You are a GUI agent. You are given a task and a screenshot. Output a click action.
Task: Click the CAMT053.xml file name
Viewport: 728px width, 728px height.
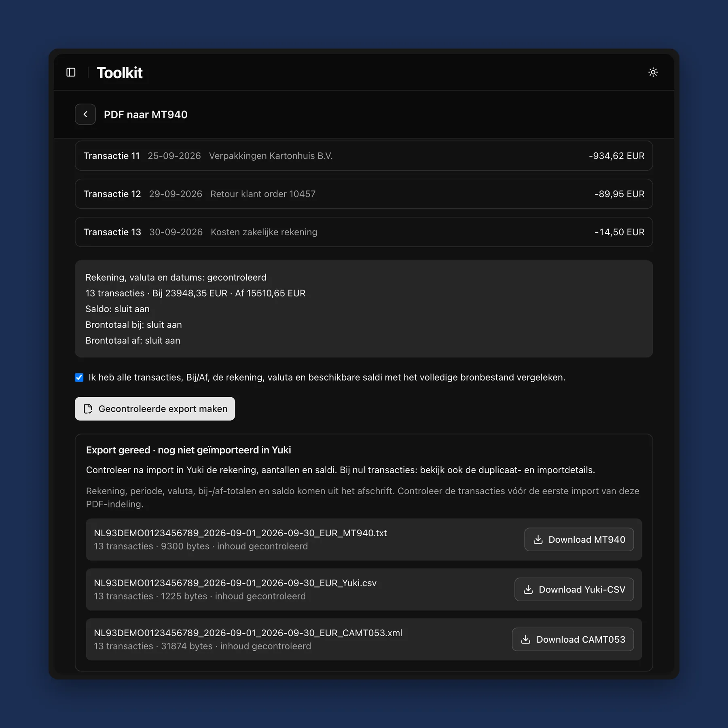pos(248,633)
